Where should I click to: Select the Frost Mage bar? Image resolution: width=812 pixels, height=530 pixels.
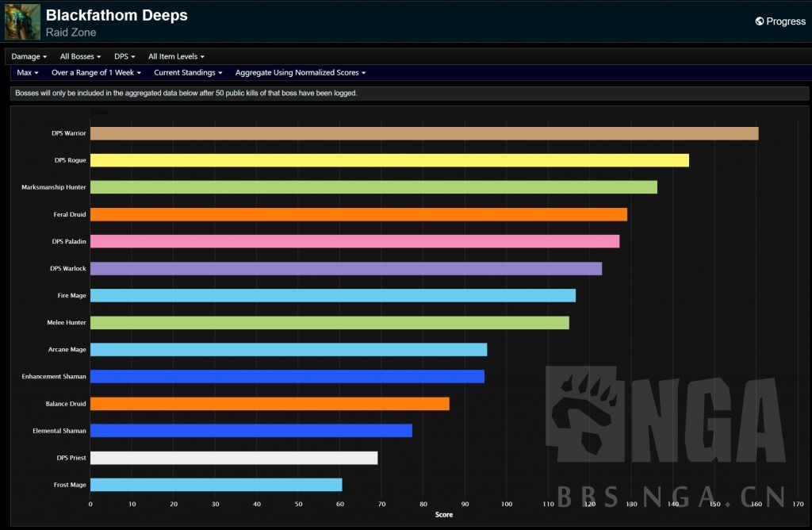click(x=216, y=485)
